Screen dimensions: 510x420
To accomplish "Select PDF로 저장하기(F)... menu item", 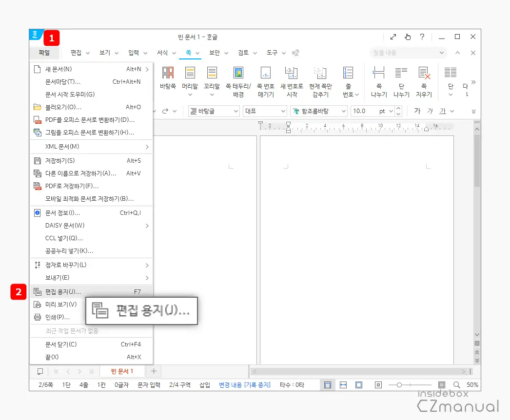I will pyautogui.click(x=91, y=186).
